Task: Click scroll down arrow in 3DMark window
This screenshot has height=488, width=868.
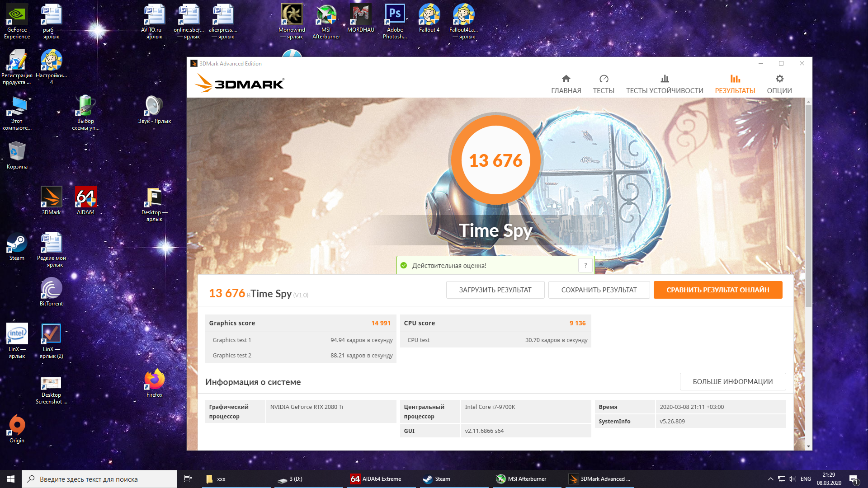Action: pyautogui.click(x=808, y=446)
